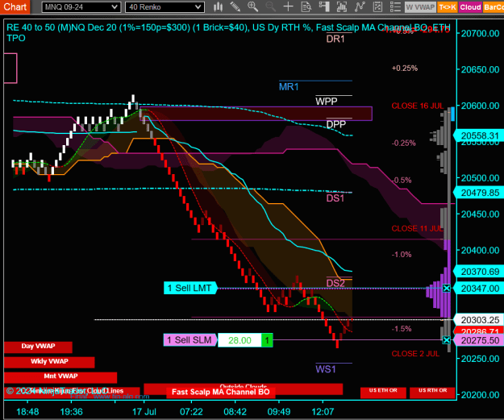Toggle the BarCo toolbar button
This screenshot has height=420, width=504.
click(494, 7)
